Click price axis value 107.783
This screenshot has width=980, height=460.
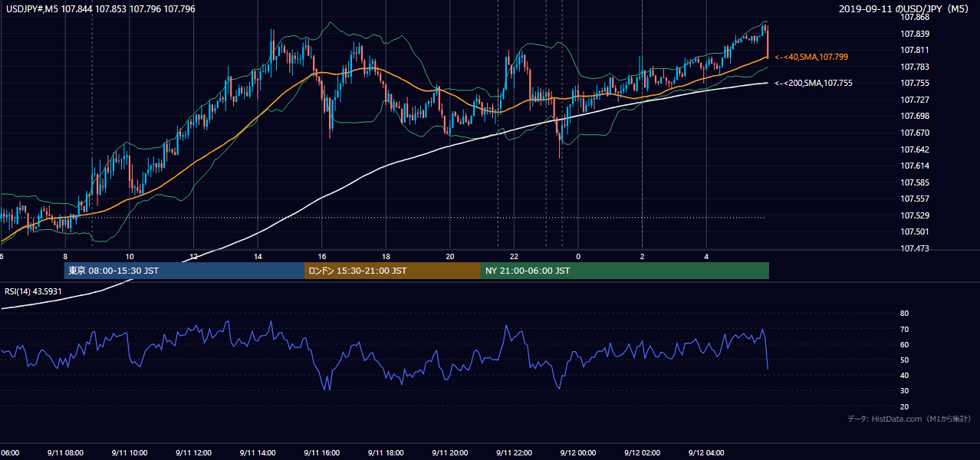click(915, 67)
